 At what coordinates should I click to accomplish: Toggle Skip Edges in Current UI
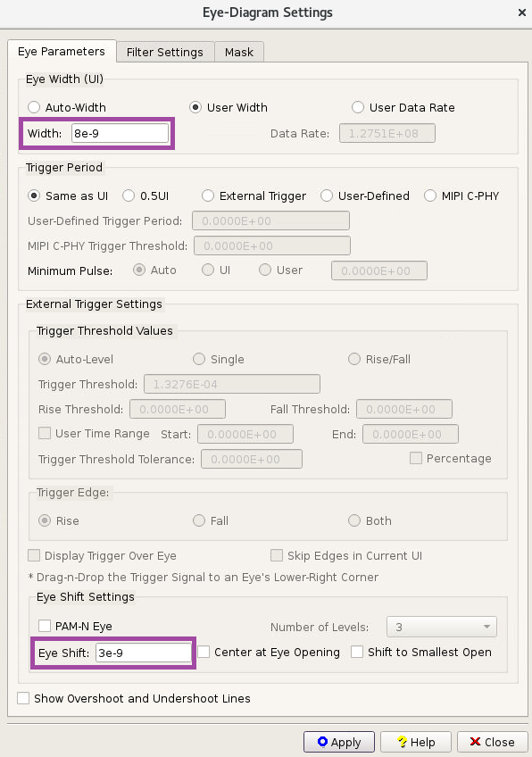[x=277, y=555]
